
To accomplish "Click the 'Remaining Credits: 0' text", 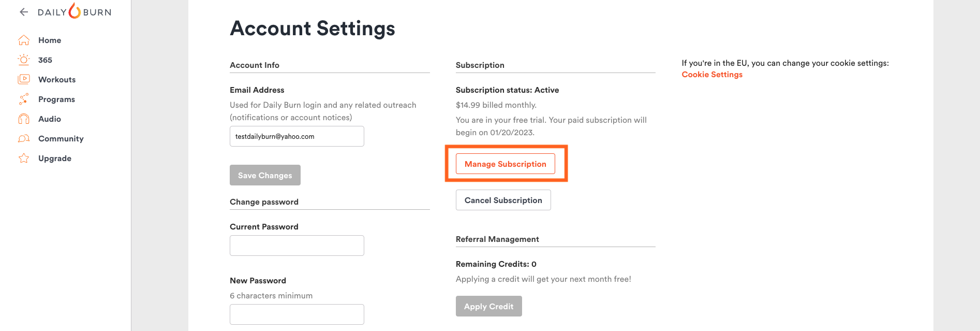I will [x=496, y=264].
